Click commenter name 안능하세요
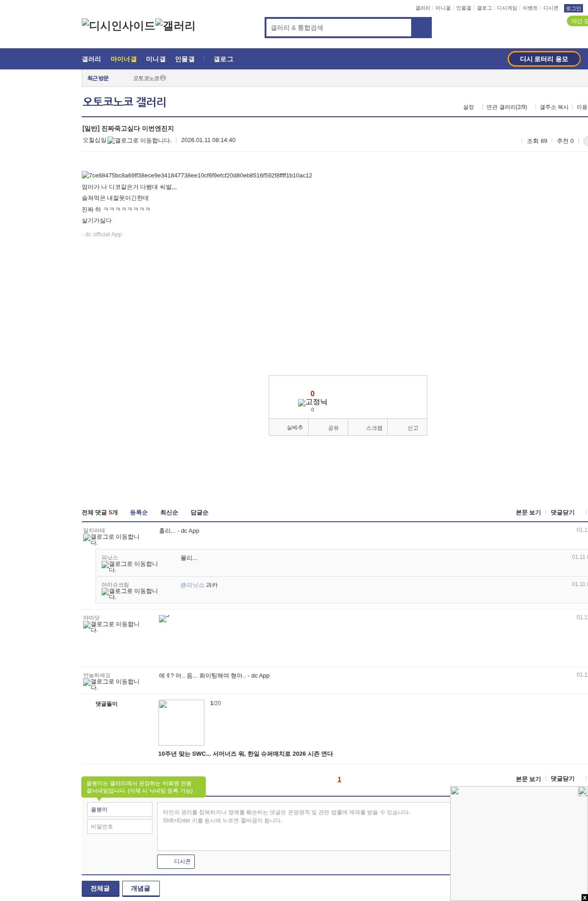 point(97,675)
